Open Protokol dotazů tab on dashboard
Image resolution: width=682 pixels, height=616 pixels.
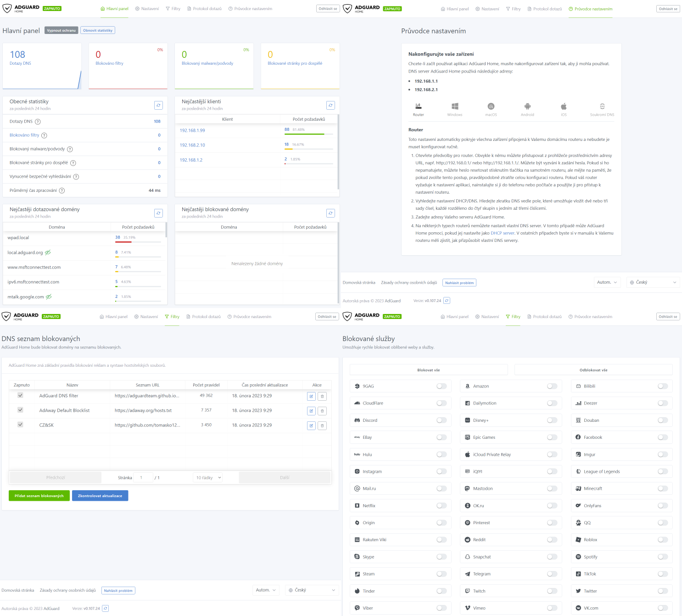pos(204,9)
